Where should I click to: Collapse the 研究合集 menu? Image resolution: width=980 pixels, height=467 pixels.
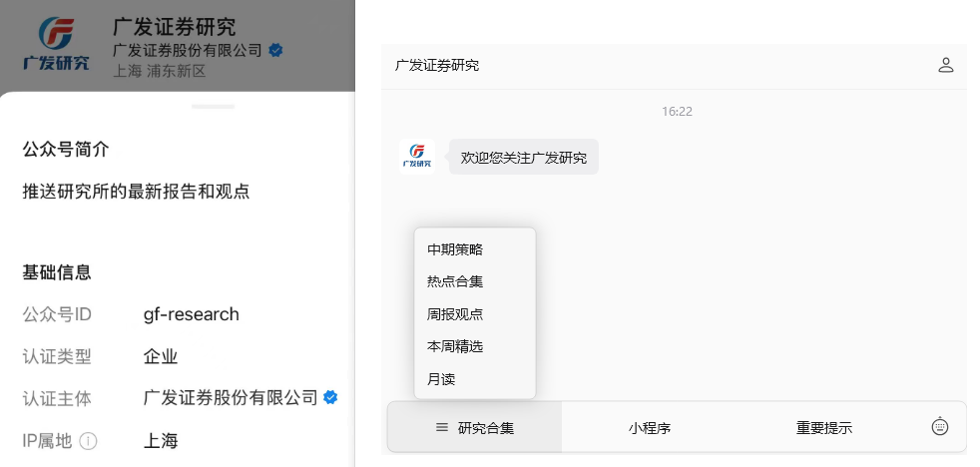pyautogui.click(x=475, y=428)
